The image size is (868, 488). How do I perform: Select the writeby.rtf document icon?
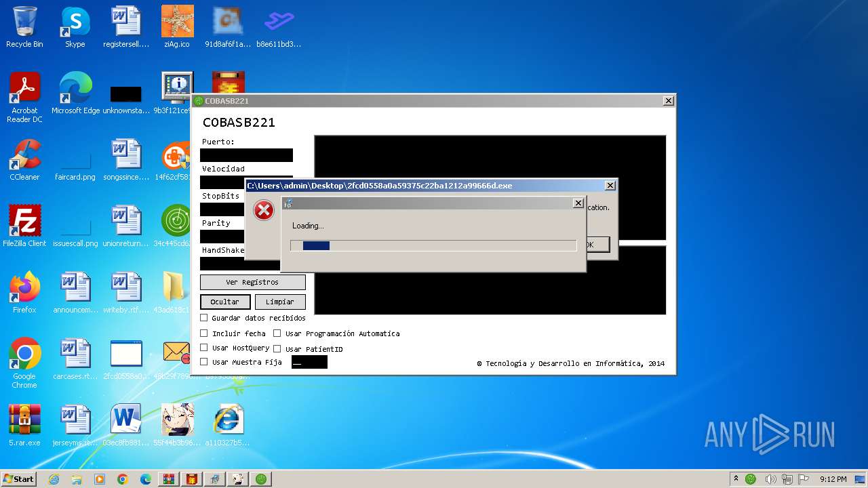click(126, 293)
